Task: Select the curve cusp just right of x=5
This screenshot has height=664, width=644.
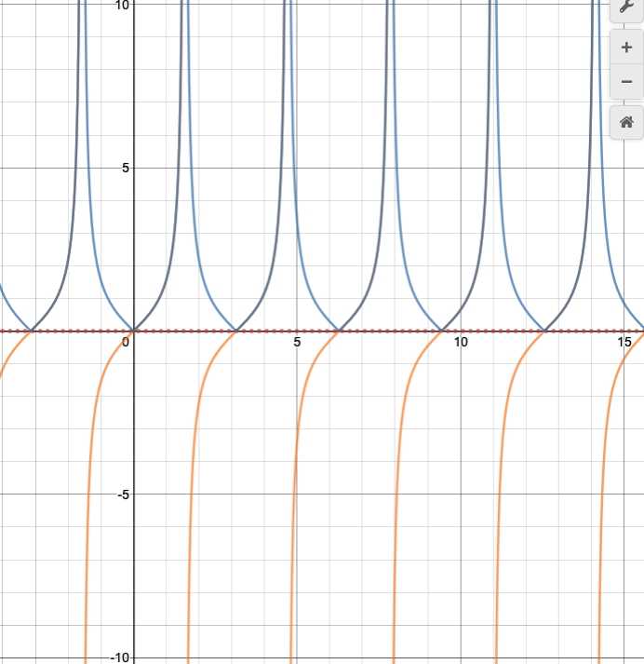Action: (x=340, y=331)
